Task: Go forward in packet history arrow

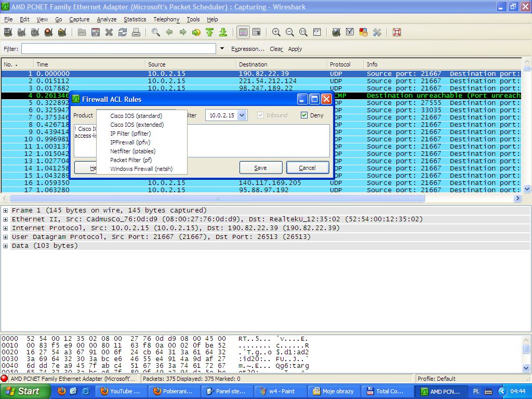Action: click(x=183, y=32)
